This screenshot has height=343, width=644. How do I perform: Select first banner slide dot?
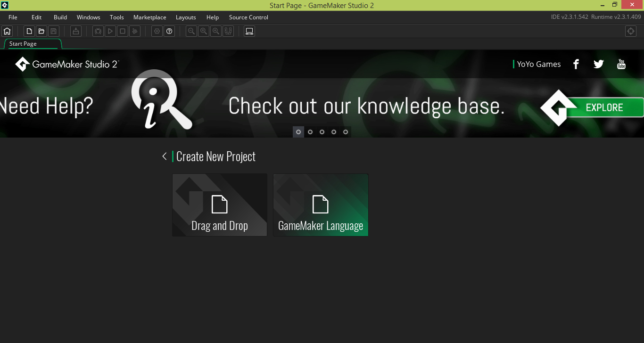click(x=298, y=132)
